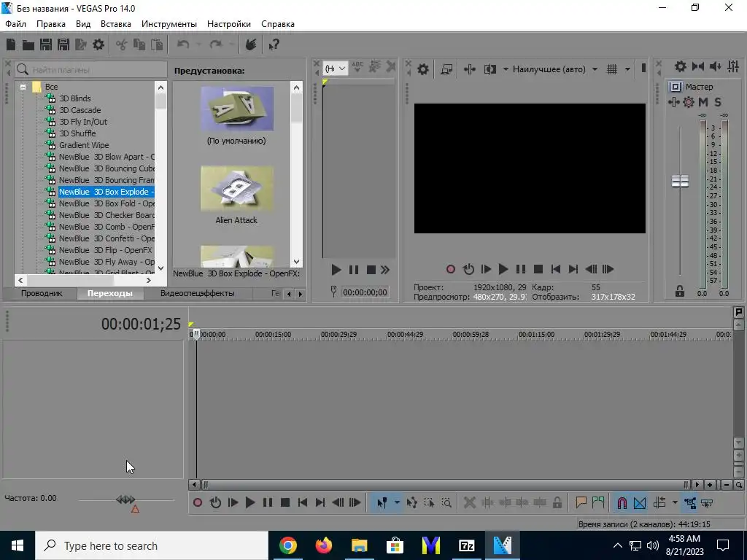Open mixer faders icon in master panel
The width and height of the screenshot is (747, 560).
733,66
